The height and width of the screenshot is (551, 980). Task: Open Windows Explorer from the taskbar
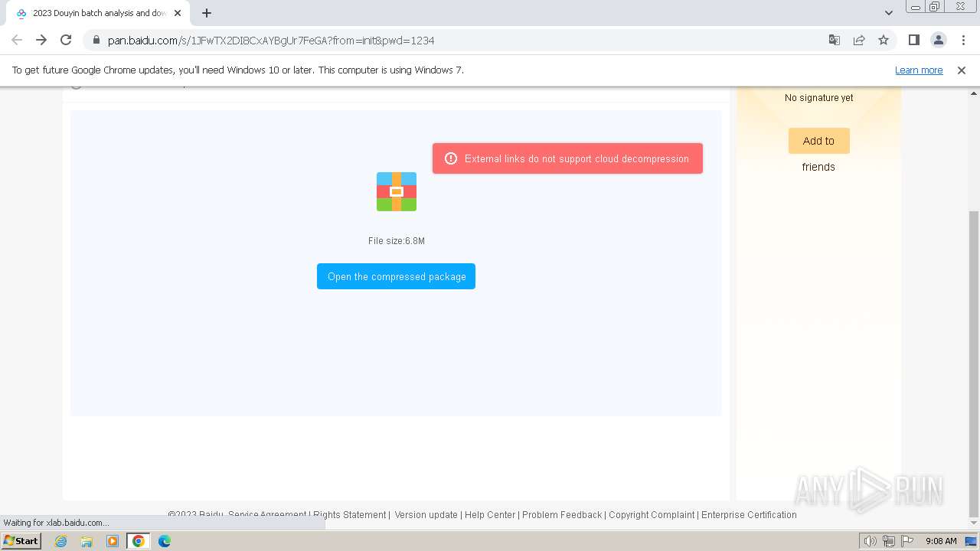[87, 541]
